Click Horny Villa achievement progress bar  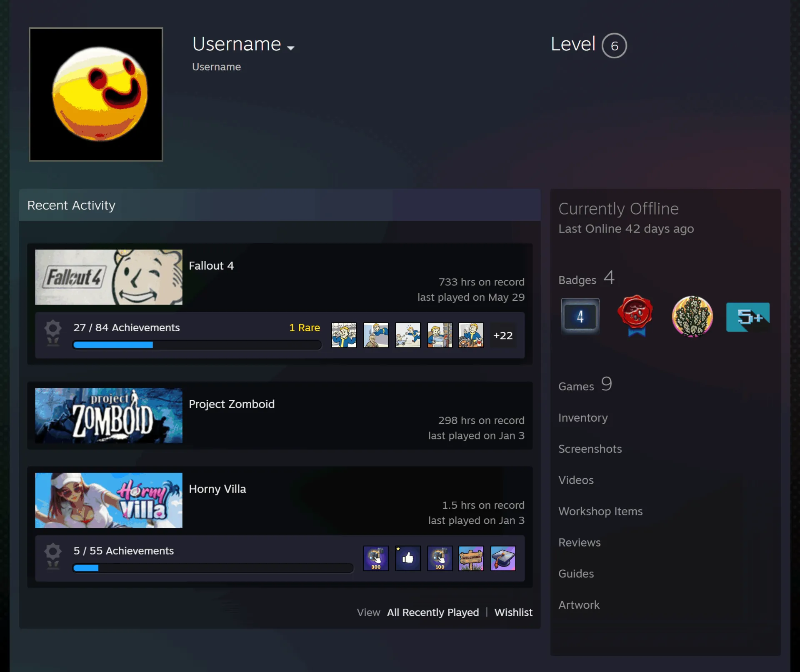[213, 568]
